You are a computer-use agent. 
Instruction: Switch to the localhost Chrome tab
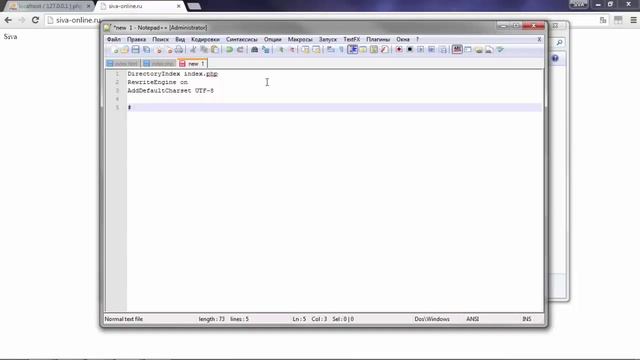[x=49, y=6]
